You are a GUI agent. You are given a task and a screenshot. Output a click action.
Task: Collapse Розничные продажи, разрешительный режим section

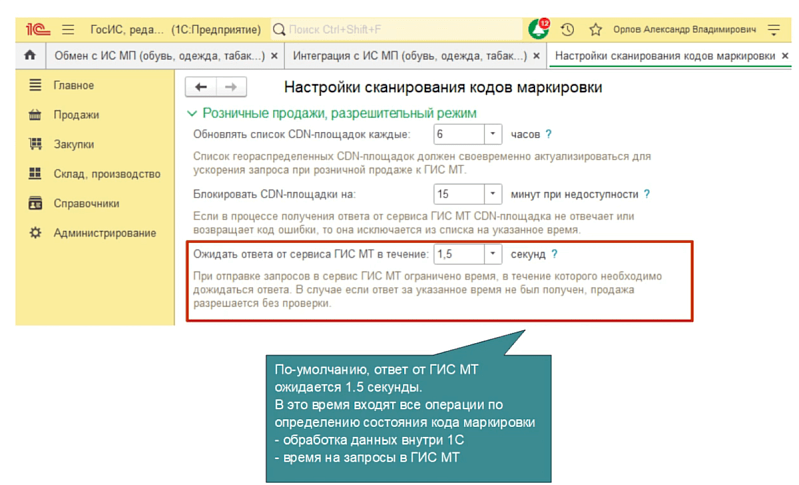pyautogui.click(x=192, y=113)
